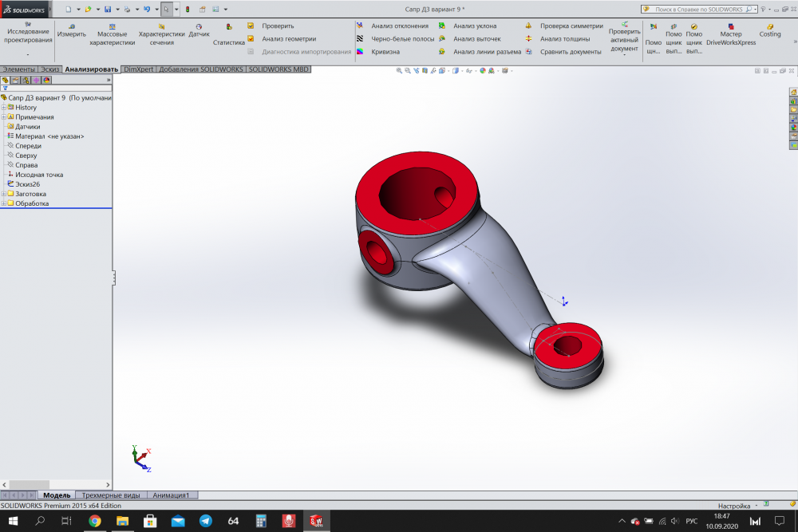Click the Измерить (Measure) tool icon
Screen dimensions: 798x532
pos(71,26)
